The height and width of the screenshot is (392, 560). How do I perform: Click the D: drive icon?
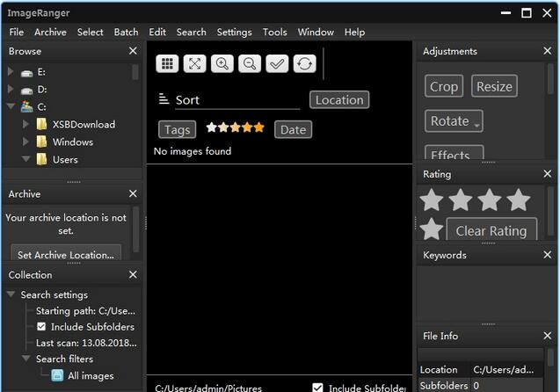coord(26,91)
